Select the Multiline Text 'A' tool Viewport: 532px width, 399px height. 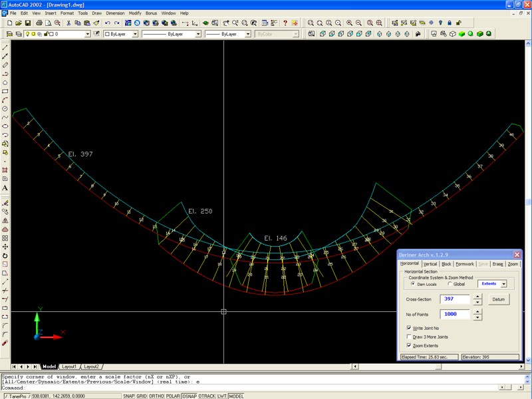tap(5, 188)
